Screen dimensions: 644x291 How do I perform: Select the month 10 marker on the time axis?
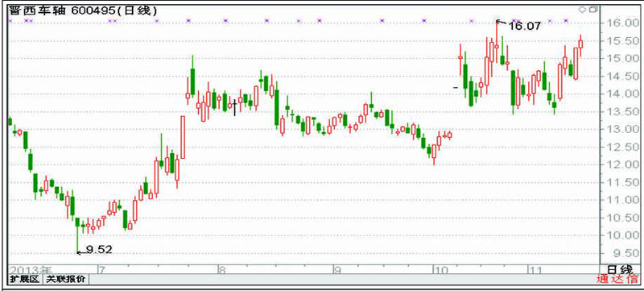440,270
